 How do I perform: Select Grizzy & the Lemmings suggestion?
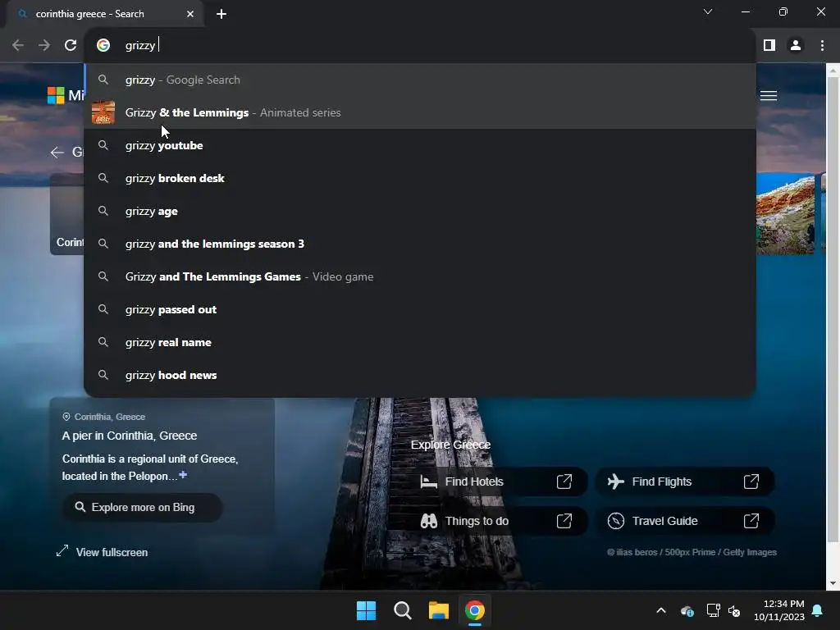click(419, 112)
